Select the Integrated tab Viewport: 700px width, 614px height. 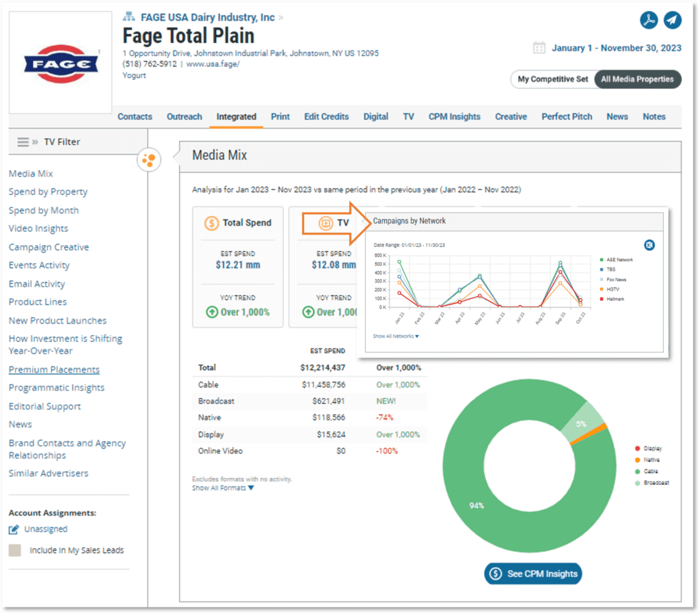coord(236,116)
